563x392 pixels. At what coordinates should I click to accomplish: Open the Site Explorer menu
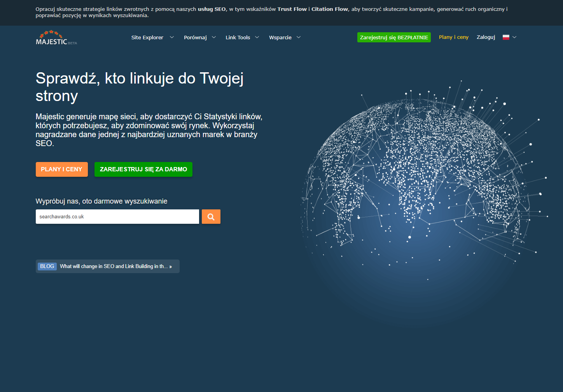(x=147, y=37)
